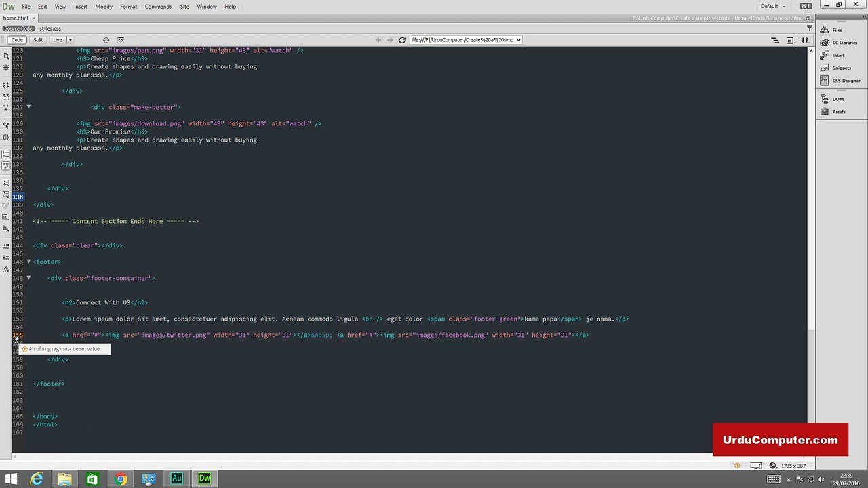Click the Inspect crosshair icon
The width and height of the screenshot is (868, 488).
click(x=106, y=40)
